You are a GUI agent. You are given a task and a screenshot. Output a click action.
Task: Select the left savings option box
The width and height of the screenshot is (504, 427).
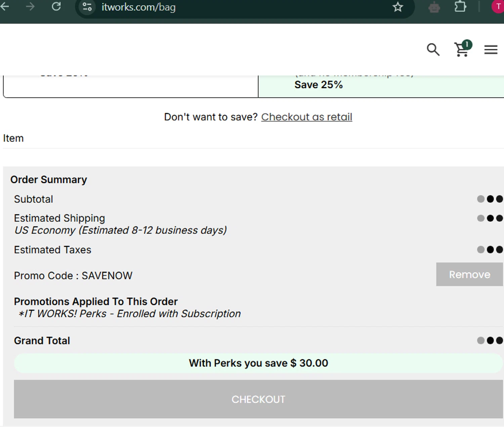tap(130, 86)
